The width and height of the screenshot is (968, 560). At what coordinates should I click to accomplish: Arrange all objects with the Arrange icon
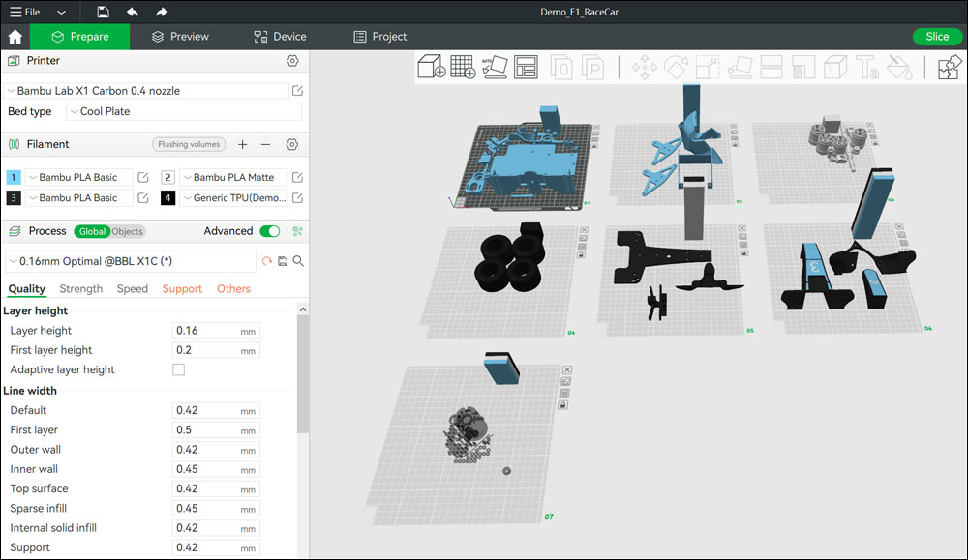(525, 68)
